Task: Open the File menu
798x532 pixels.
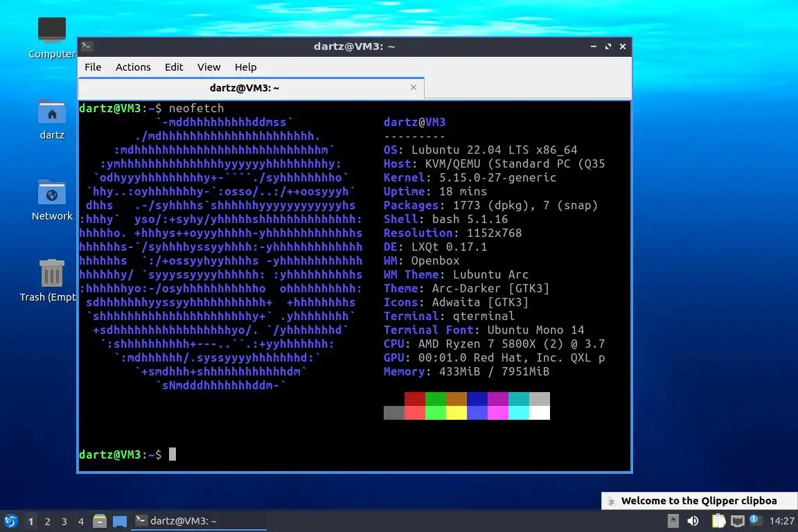Action: coord(93,67)
